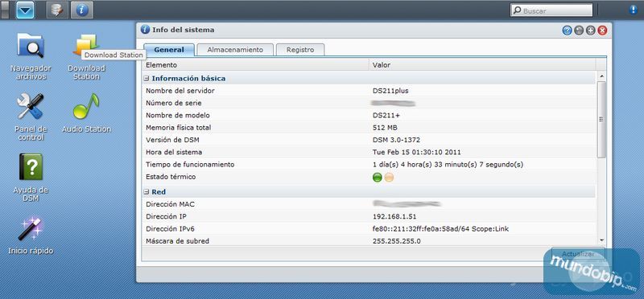Open the DSM main menu button
644x299 pixels.
(x=25, y=10)
